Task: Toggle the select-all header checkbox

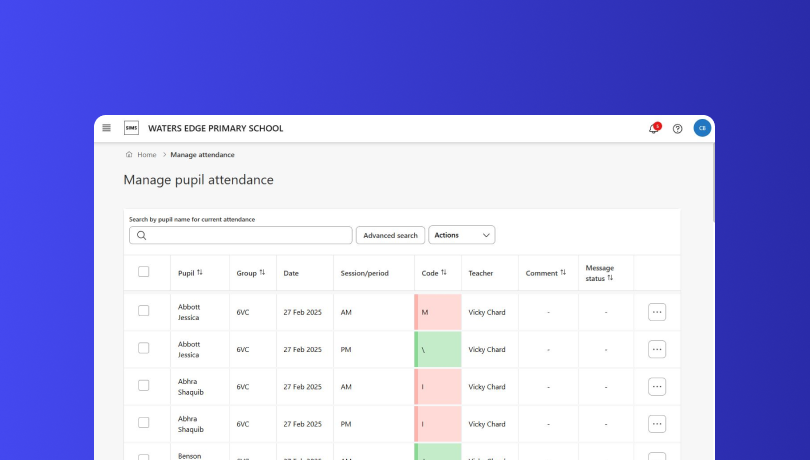Action: coord(144,272)
